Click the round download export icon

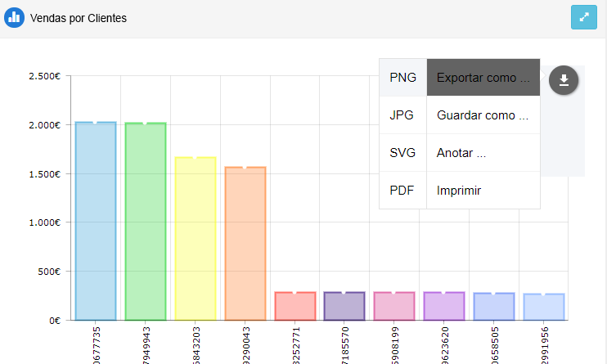point(564,79)
